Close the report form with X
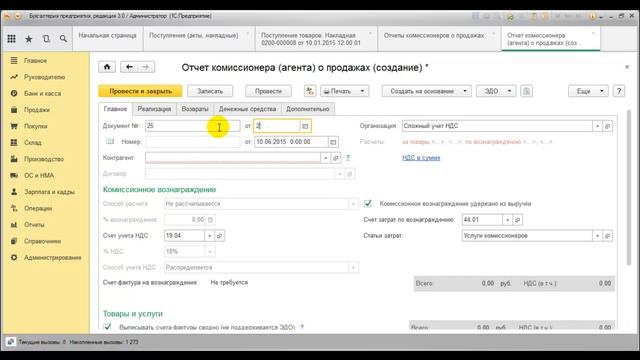 pyautogui.click(x=627, y=67)
